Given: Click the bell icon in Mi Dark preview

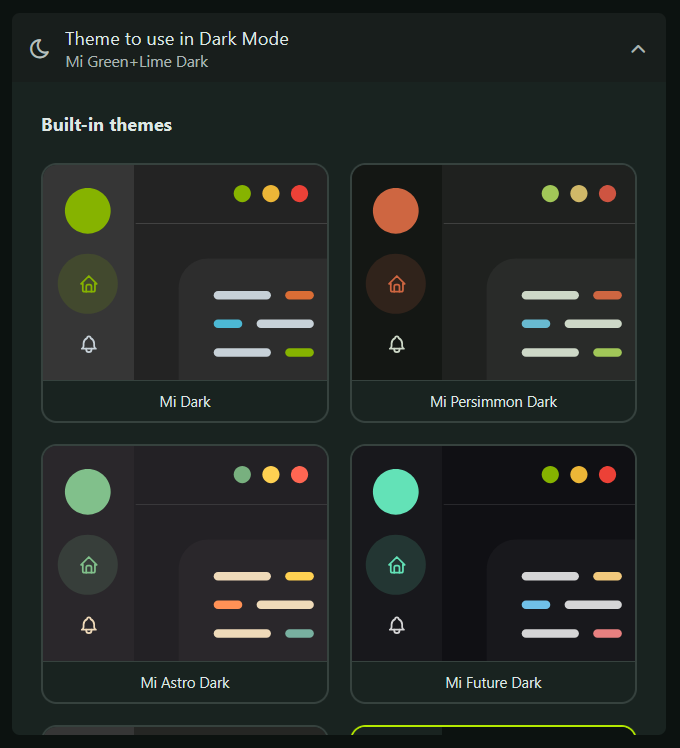Looking at the screenshot, I should pos(89,344).
